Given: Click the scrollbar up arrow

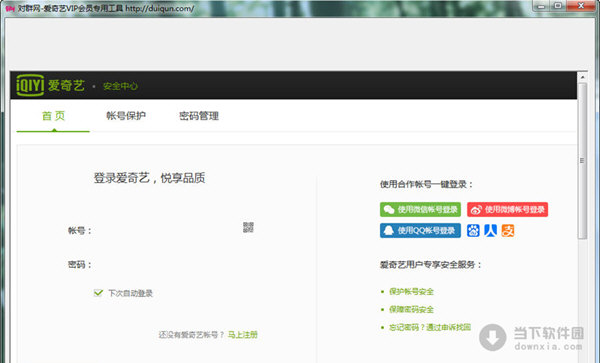Looking at the screenshot, I should click(x=582, y=77).
